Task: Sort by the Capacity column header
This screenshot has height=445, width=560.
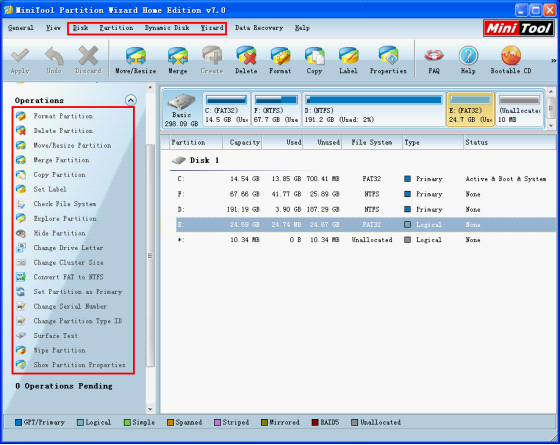Action: (242, 142)
